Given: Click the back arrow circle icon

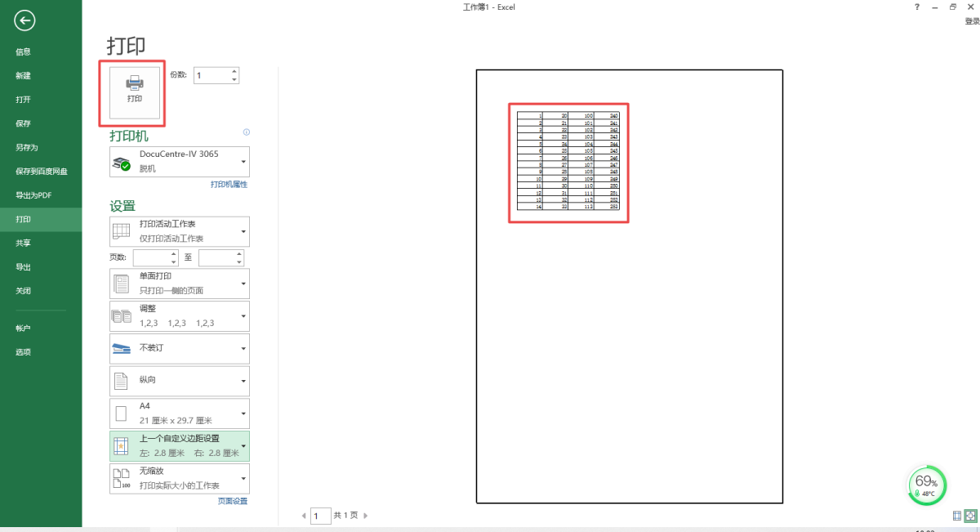Looking at the screenshot, I should (x=24, y=20).
